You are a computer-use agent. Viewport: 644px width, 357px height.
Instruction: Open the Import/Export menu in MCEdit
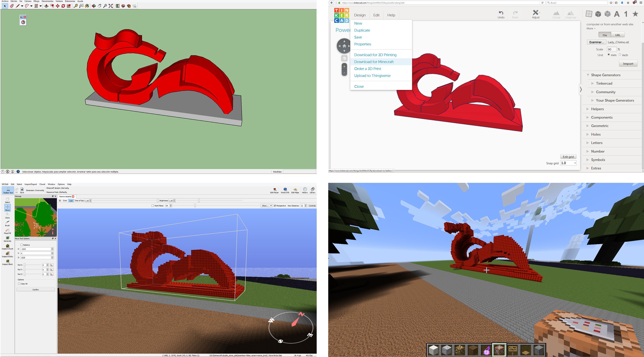(30, 184)
